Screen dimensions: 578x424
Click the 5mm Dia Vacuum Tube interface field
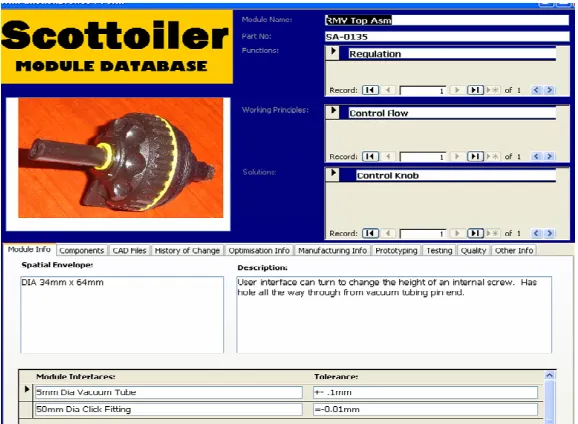click(168, 392)
